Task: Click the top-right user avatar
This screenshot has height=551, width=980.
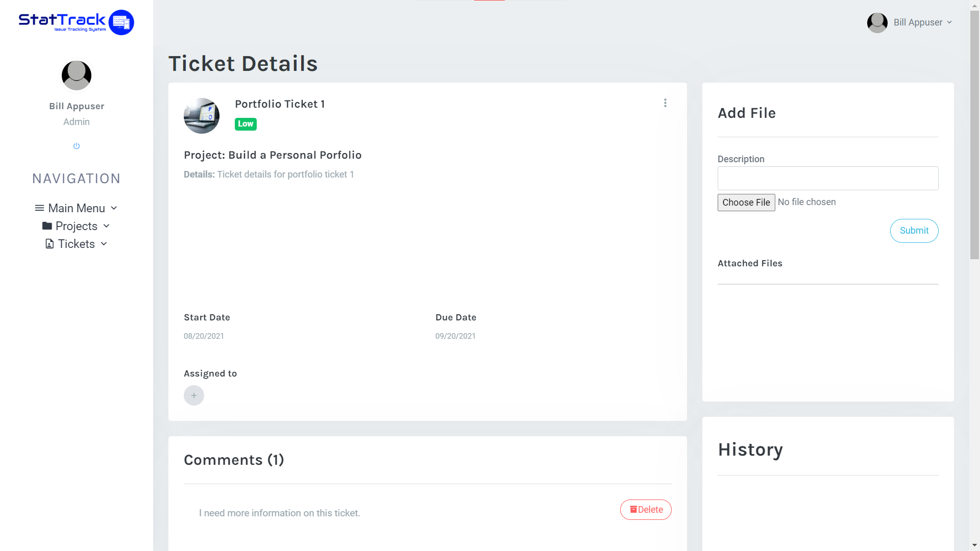Action: pos(877,22)
